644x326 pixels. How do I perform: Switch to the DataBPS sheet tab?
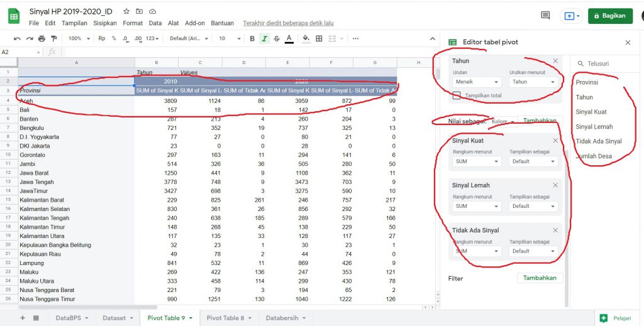pos(72,318)
